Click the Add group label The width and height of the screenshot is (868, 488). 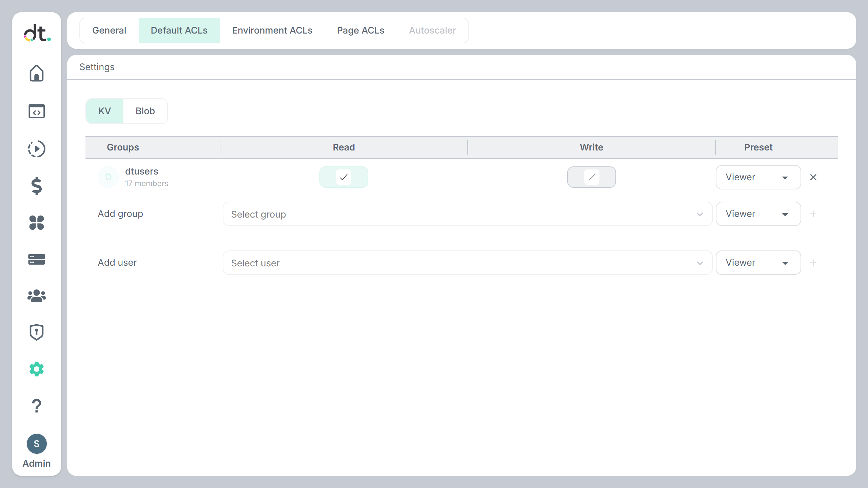pos(120,214)
